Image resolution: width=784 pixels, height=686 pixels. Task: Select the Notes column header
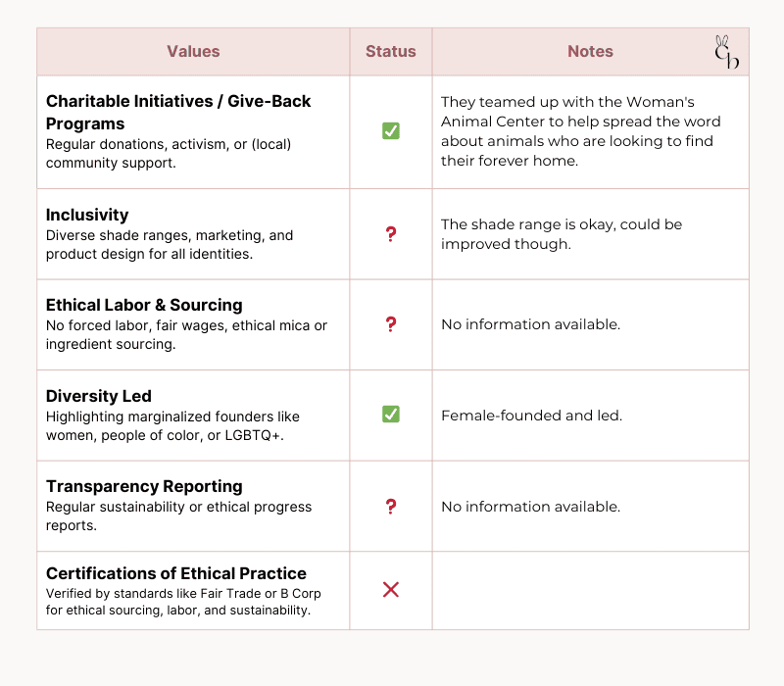[x=590, y=52]
